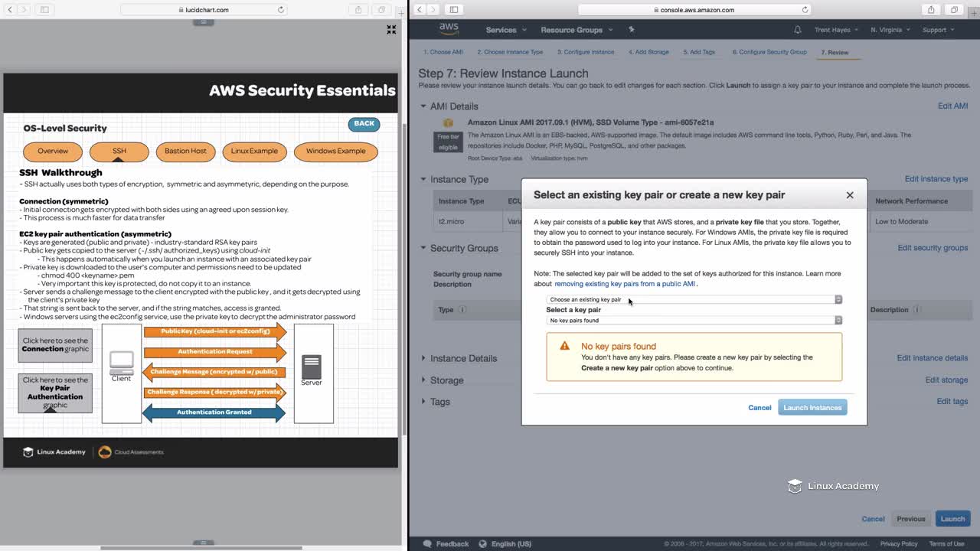This screenshot has height=551, width=980.
Task: Collapse the Security Groups section
Action: 423,248
